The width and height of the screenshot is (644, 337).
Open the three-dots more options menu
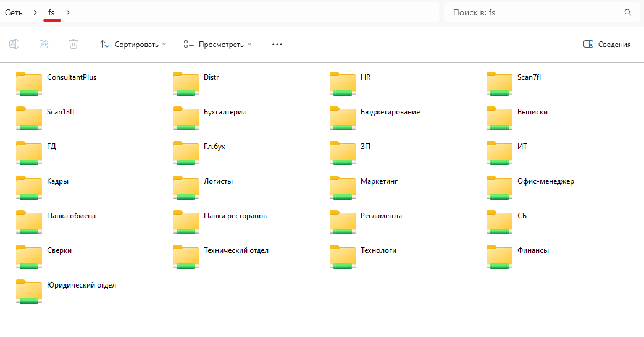(277, 45)
